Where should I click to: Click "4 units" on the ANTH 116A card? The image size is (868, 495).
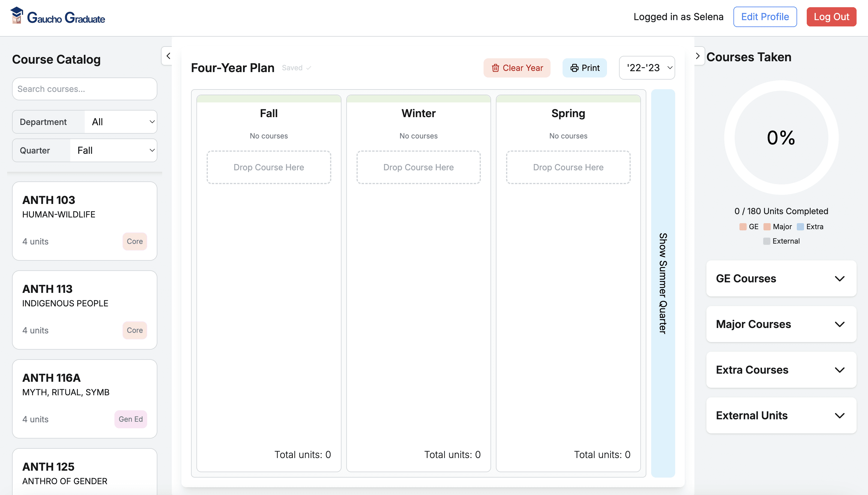coord(35,419)
